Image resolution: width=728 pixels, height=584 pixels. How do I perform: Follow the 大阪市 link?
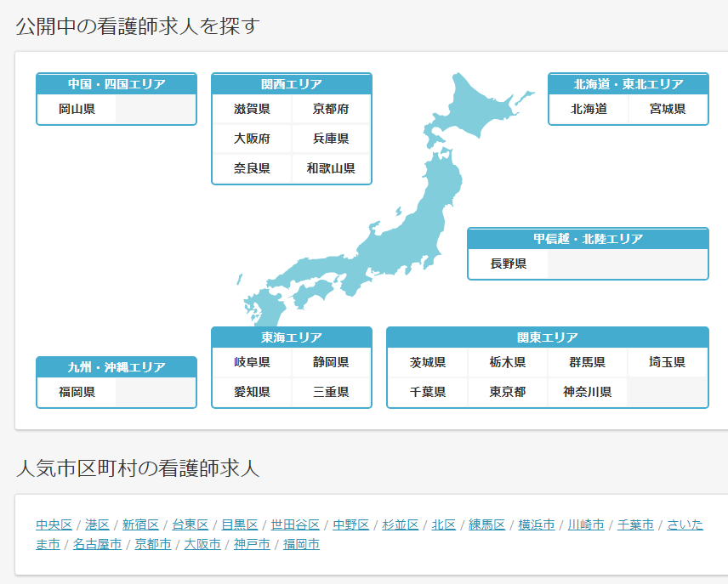[x=202, y=544]
